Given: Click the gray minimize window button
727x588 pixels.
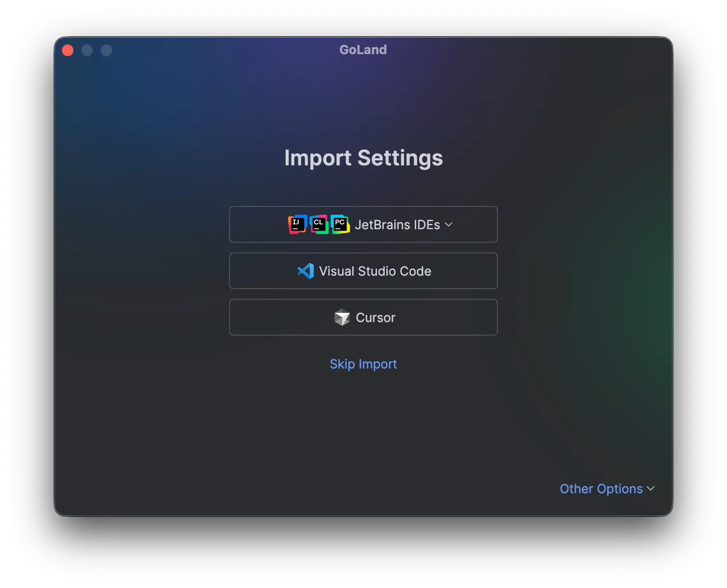Looking at the screenshot, I should pyautogui.click(x=87, y=50).
